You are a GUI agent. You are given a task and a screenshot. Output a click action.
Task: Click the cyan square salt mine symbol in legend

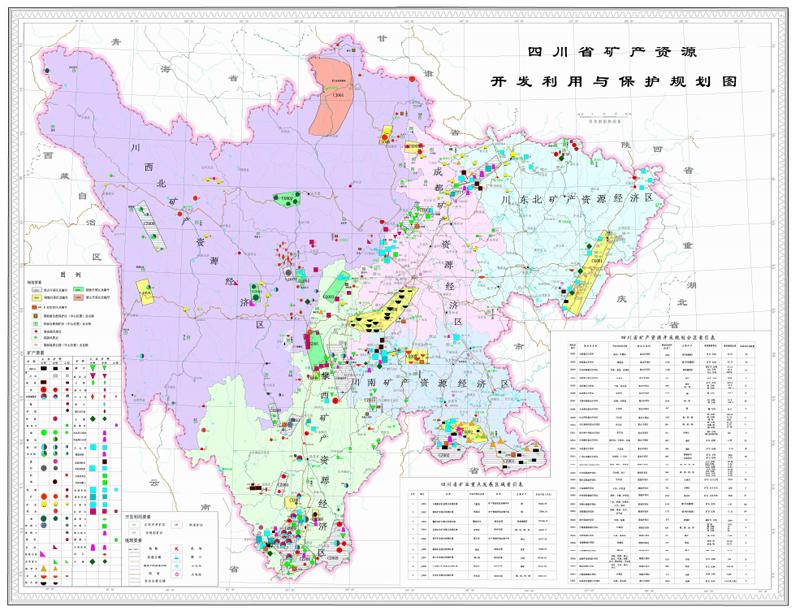93,447
